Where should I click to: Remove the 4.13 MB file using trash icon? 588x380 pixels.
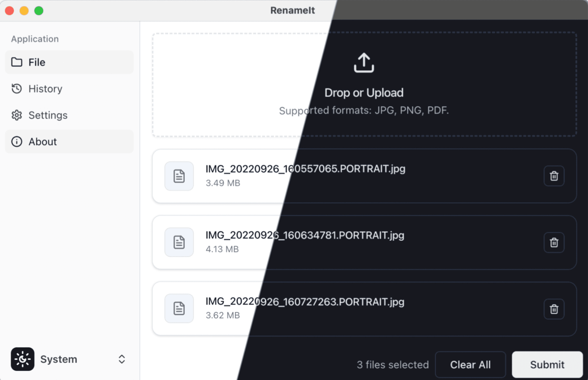554,242
